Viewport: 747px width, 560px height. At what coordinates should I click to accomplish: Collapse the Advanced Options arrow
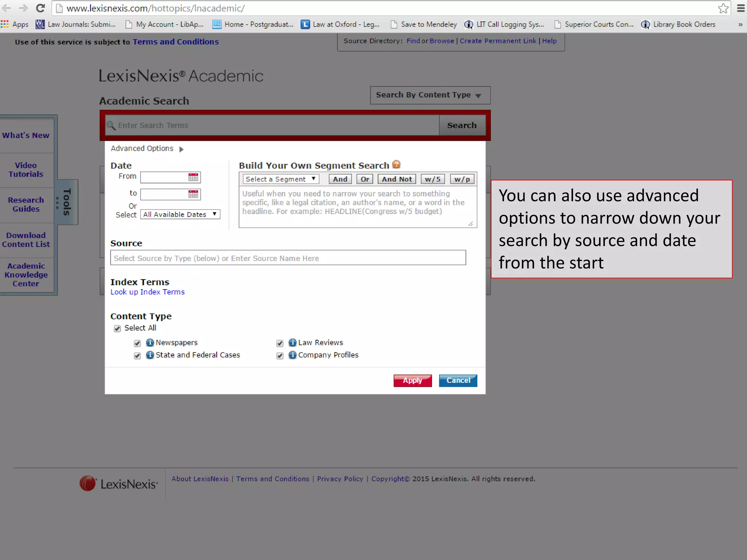[181, 149]
